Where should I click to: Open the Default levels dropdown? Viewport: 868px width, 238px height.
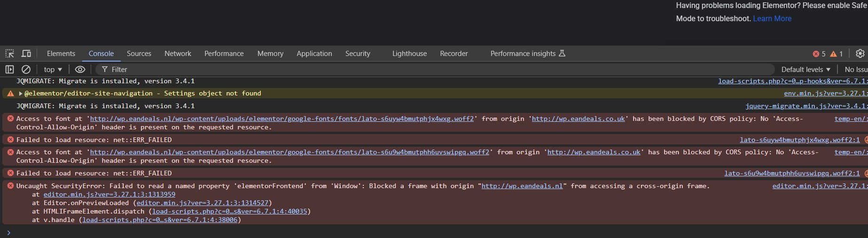pos(805,69)
